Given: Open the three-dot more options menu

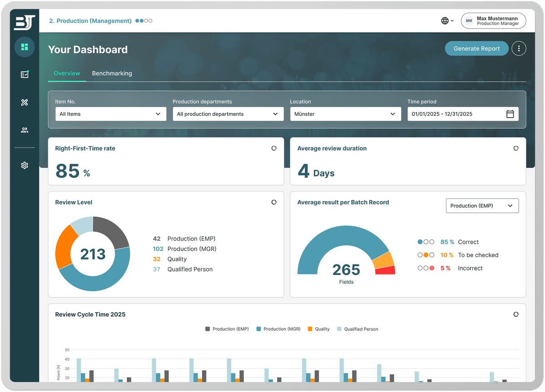Looking at the screenshot, I should coord(519,49).
